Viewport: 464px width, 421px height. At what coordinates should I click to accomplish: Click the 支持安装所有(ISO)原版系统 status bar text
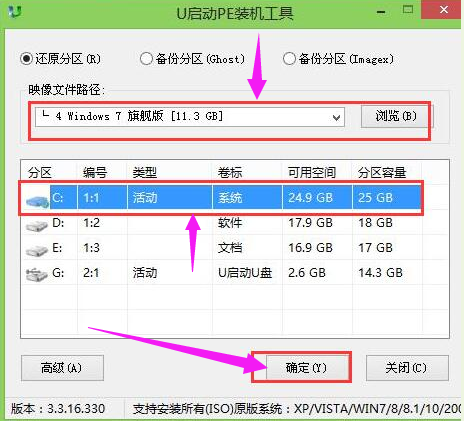click(297, 408)
